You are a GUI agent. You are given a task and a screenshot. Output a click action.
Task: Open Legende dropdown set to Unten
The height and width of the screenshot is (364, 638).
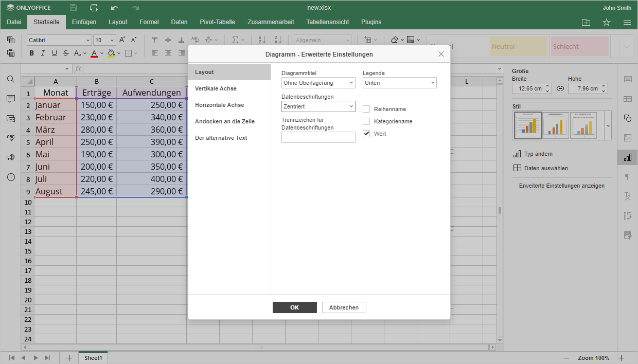400,83
